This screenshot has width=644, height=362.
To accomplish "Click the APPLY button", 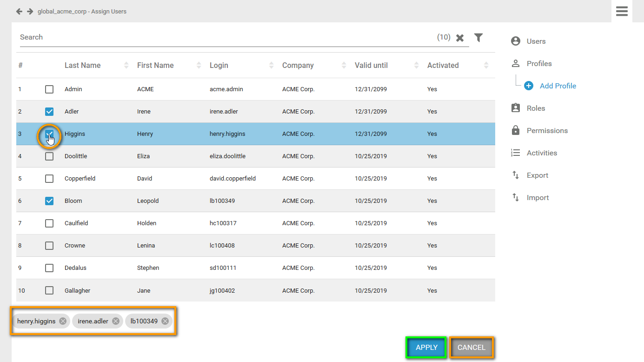I will point(426,348).
